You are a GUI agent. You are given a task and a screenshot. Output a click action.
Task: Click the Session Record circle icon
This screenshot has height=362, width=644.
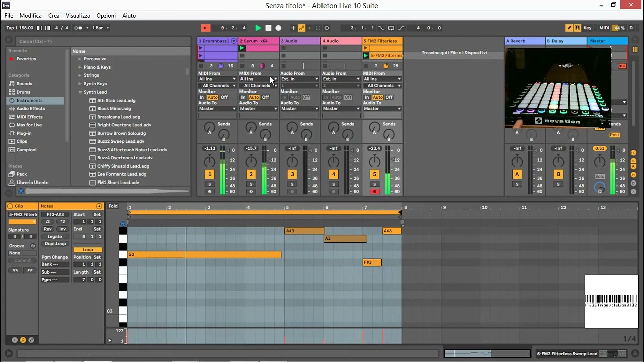click(x=327, y=28)
